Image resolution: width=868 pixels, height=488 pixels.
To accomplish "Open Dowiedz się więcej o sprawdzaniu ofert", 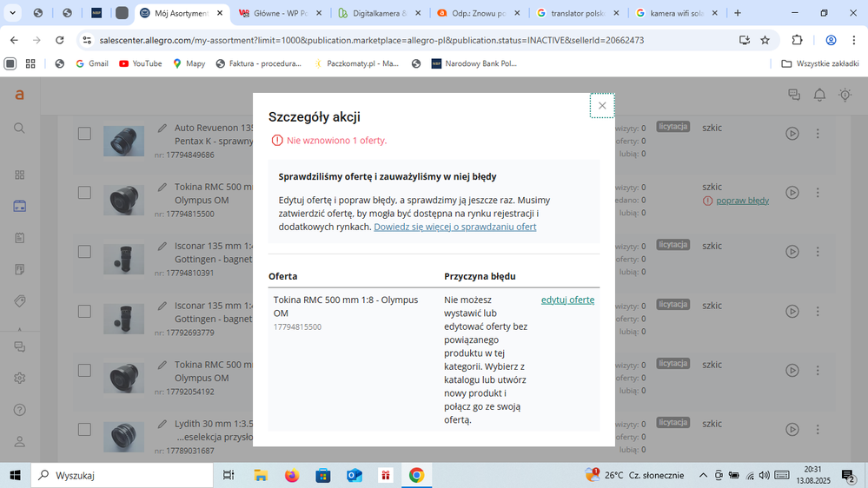I will coord(455,227).
